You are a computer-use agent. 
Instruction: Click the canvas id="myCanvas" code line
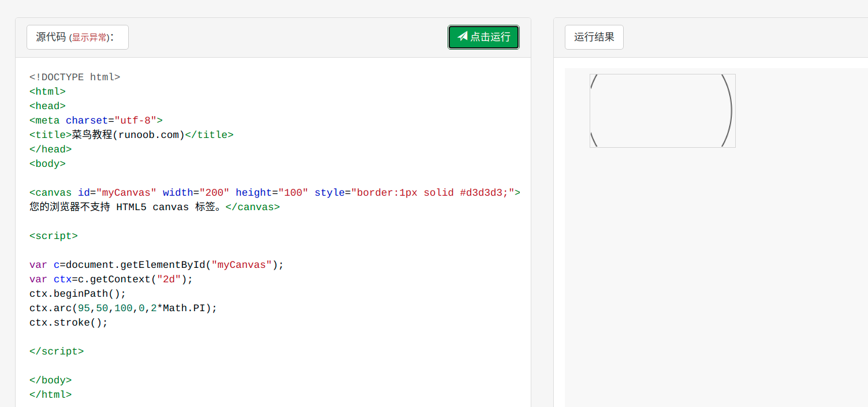click(x=275, y=193)
